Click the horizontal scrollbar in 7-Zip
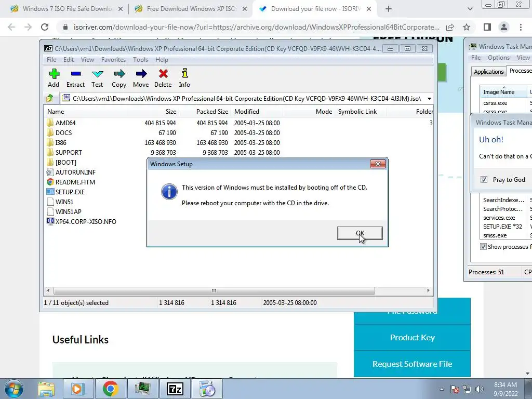 point(214,290)
